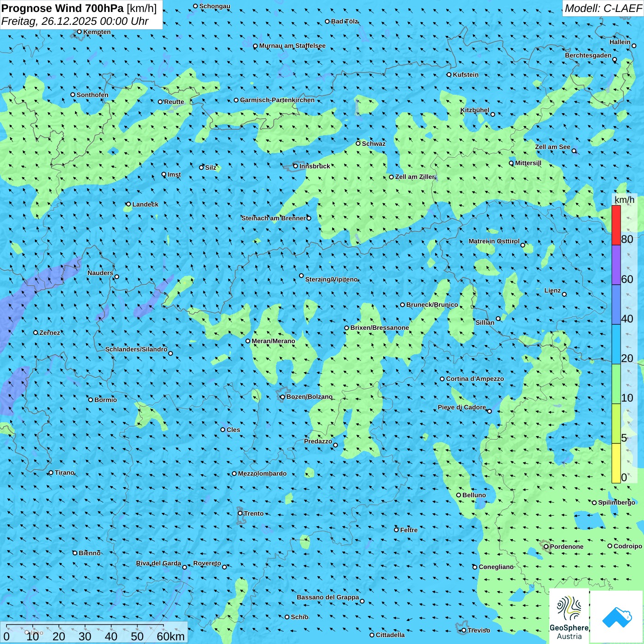This screenshot has height=644, width=644.
Task: Click the 'Sterzing/Vipiteno' label
Action: 332,279
